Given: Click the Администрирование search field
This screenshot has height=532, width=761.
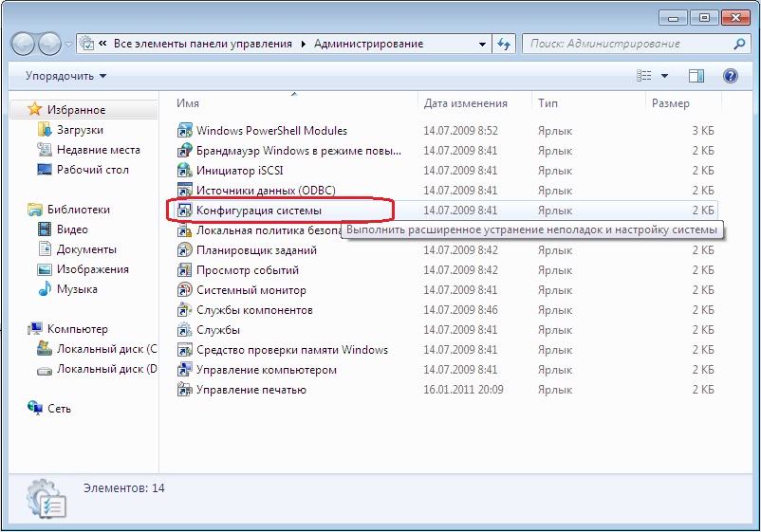Looking at the screenshot, I should click(626, 44).
